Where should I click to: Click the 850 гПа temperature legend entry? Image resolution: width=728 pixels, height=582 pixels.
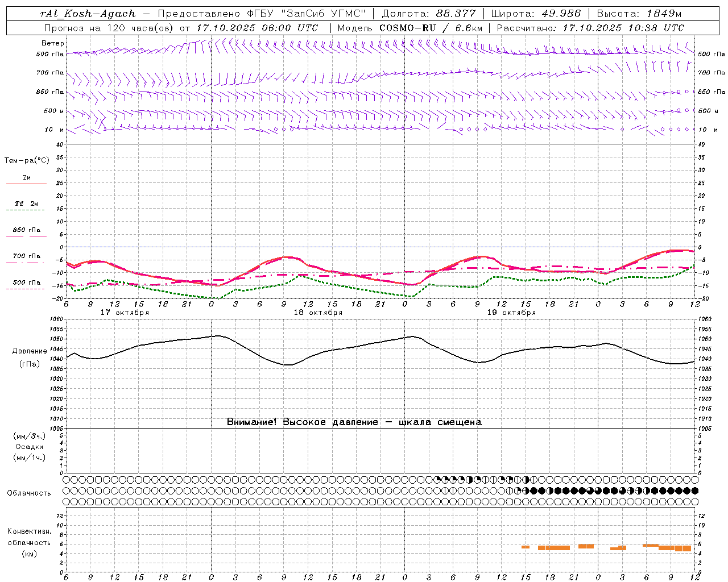pyautogui.click(x=26, y=230)
